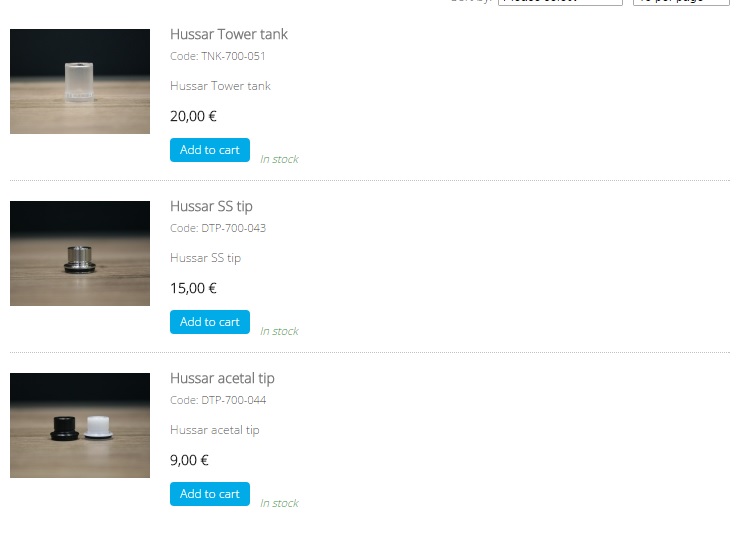The height and width of the screenshot is (539, 752).
Task: Click the 9,00 € price
Action: coord(189,460)
